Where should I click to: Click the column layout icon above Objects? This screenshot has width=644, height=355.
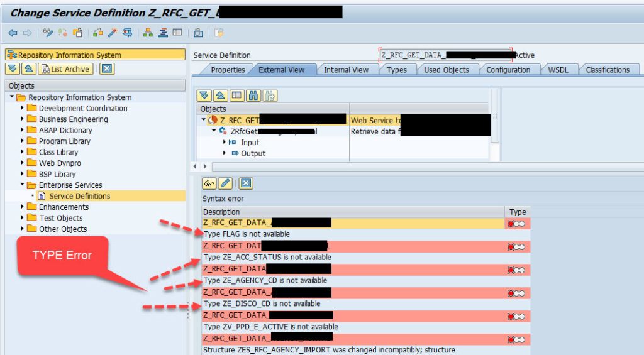click(x=236, y=96)
